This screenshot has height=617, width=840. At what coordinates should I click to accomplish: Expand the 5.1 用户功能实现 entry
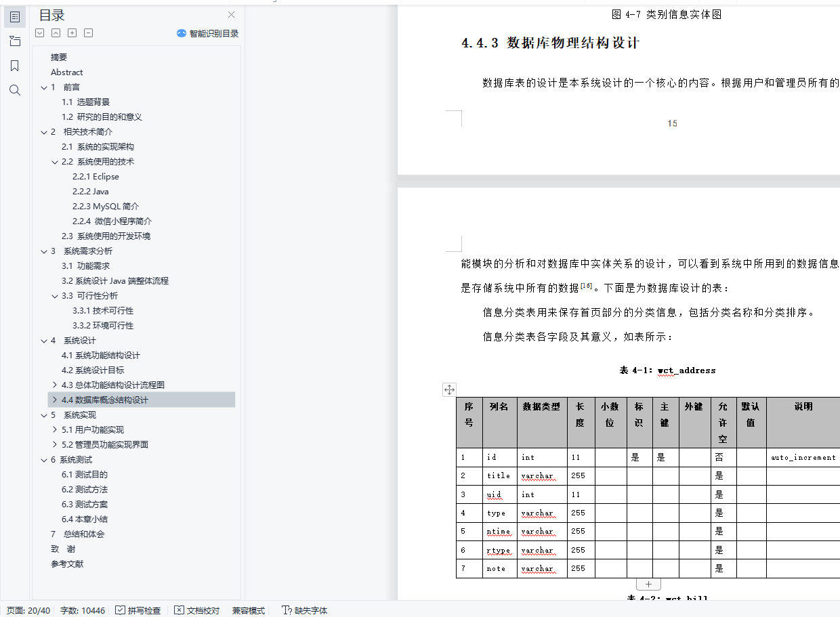55,430
